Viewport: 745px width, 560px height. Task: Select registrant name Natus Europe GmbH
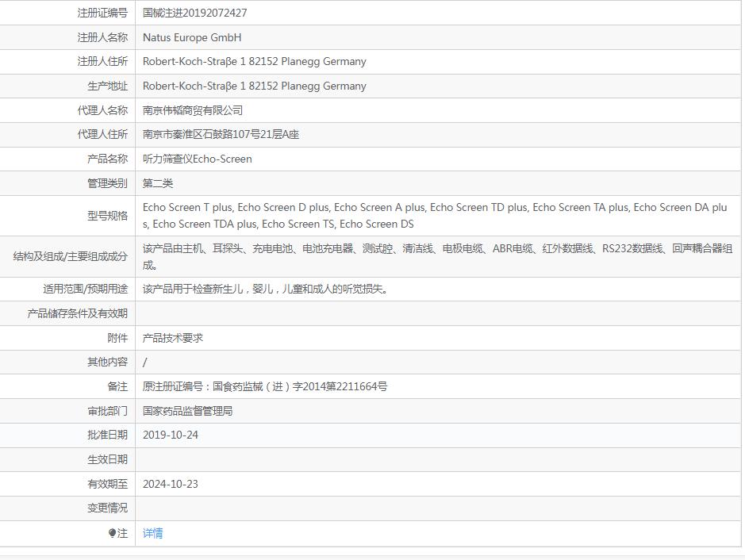192,37
